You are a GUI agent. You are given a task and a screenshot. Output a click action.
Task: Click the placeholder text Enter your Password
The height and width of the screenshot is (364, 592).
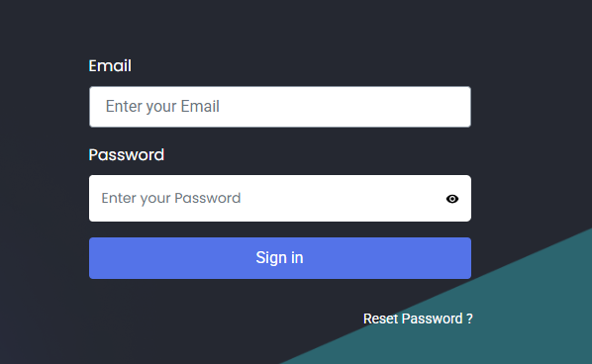tap(170, 199)
